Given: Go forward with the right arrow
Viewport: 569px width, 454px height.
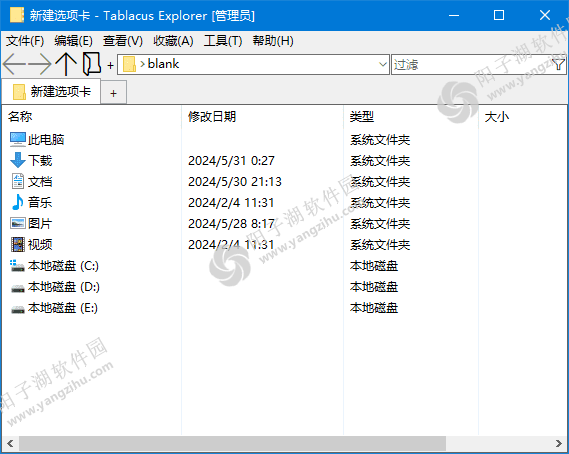Looking at the screenshot, I should 40,64.
